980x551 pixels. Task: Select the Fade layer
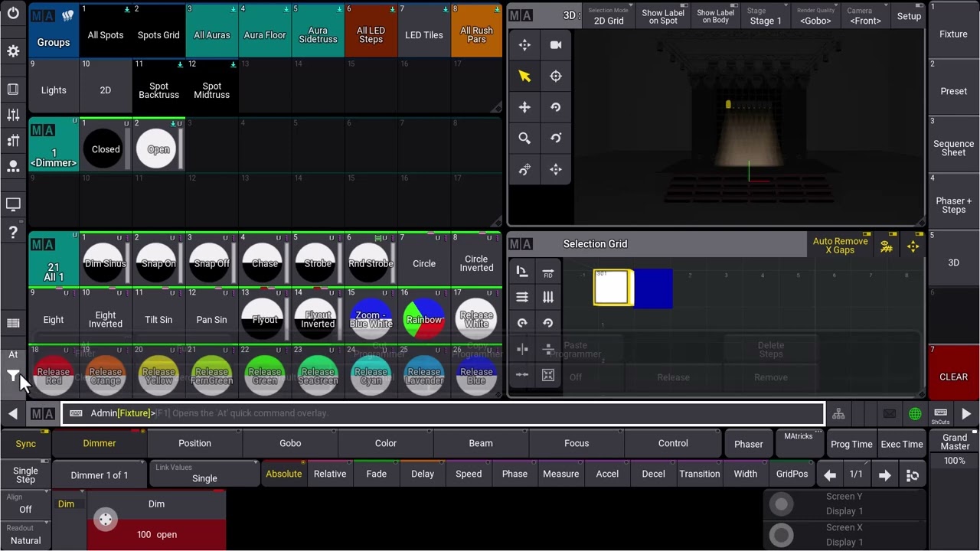(x=376, y=474)
